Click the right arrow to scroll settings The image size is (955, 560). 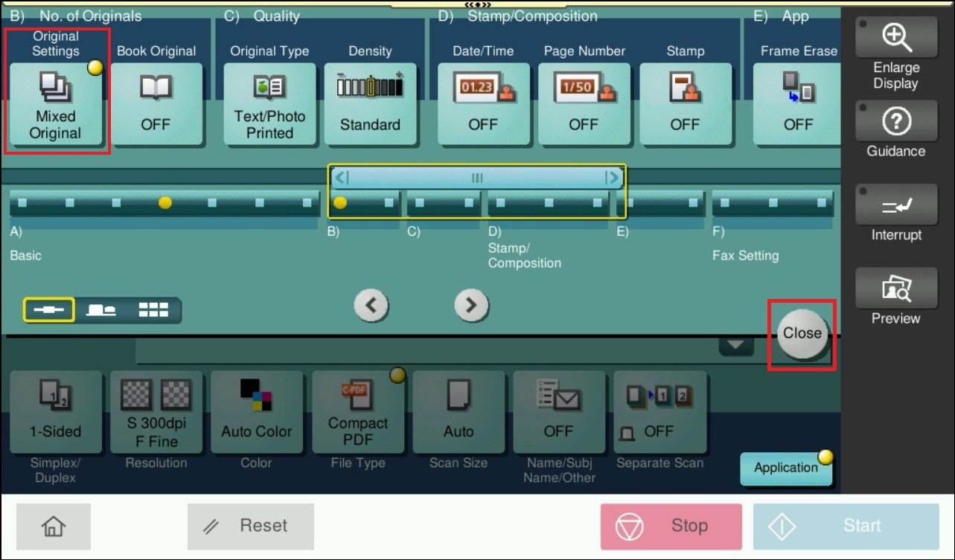(x=471, y=305)
